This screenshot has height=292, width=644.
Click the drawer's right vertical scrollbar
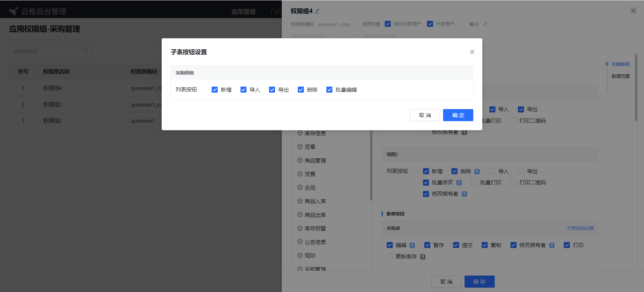[636, 87]
